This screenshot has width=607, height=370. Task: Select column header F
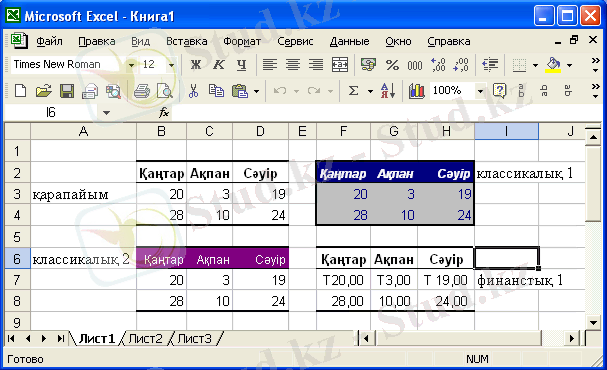(x=343, y=132)
